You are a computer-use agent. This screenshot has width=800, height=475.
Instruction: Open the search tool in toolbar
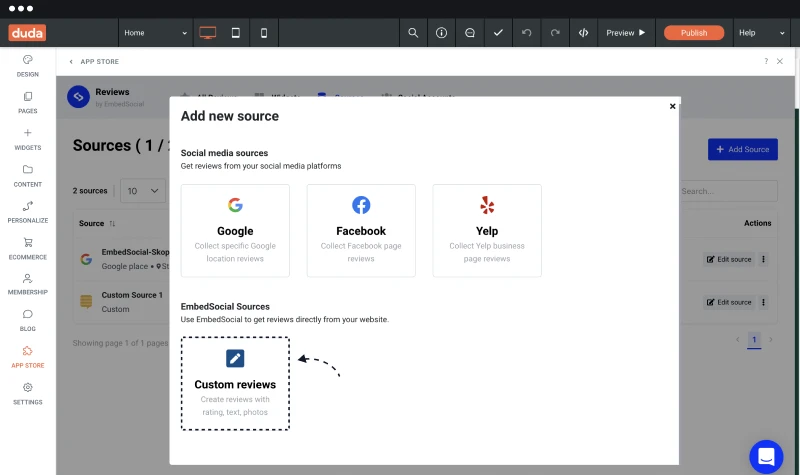coord(413,33)
